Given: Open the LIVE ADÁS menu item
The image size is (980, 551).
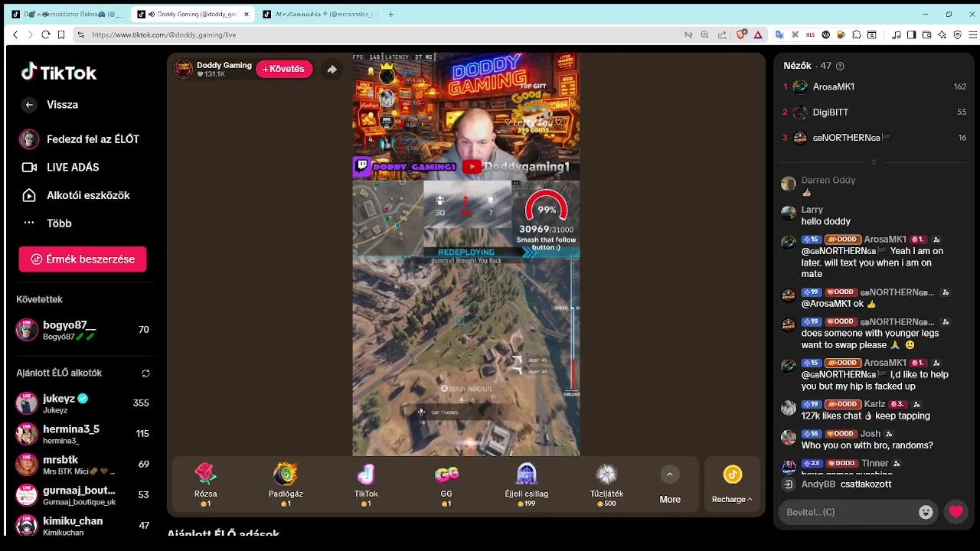Looking at the screenshot, I should pos(60,167).
